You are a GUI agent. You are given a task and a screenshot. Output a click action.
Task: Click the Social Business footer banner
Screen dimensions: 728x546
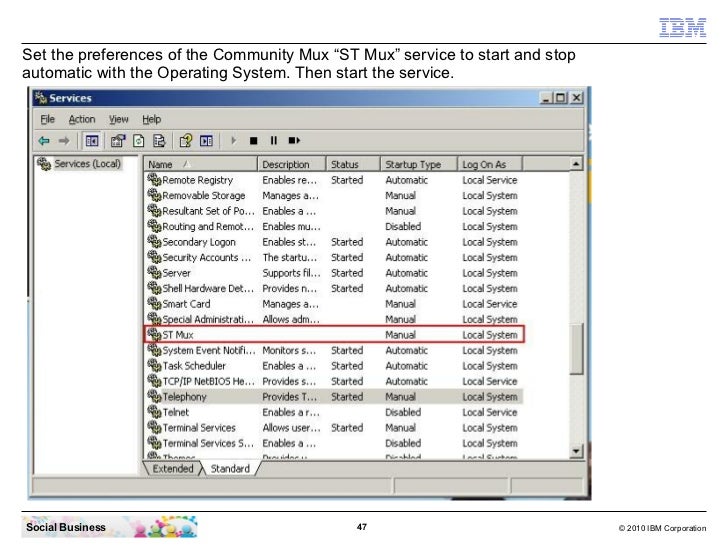coord(110,527)
